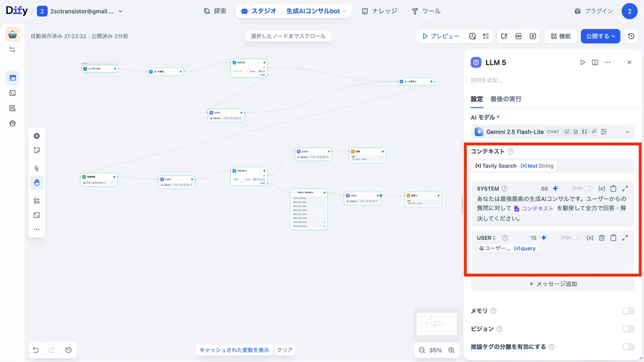Image resolution: width=644 pixels, height=362 pixels.
Task: Open conversation variables icon
Action: click(504, 36)
